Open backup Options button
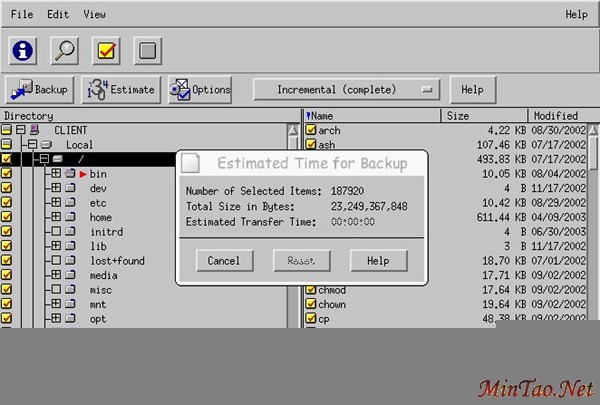The image size is (600, 405). pos(200,90)
